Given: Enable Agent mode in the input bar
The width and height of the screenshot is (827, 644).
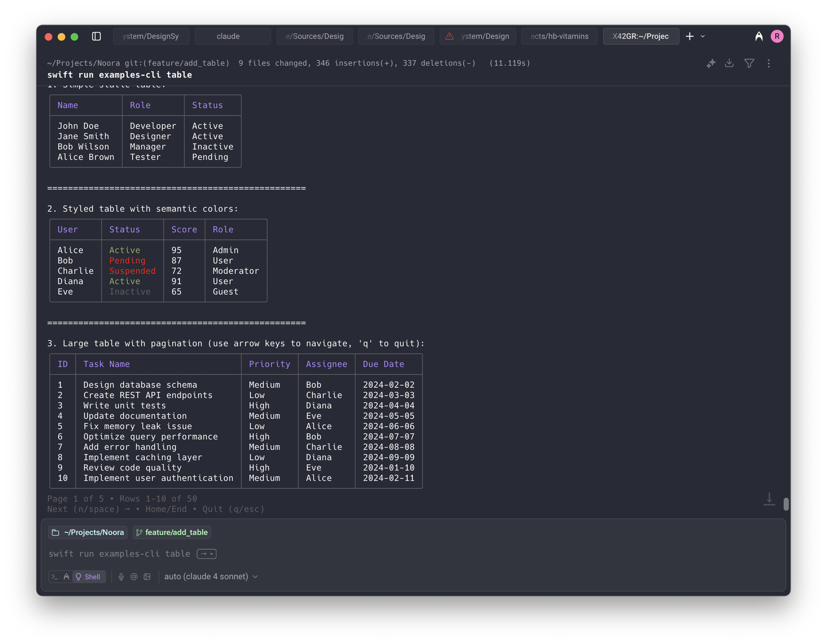Looking at the screenshot, I should [x=66, y=577].
